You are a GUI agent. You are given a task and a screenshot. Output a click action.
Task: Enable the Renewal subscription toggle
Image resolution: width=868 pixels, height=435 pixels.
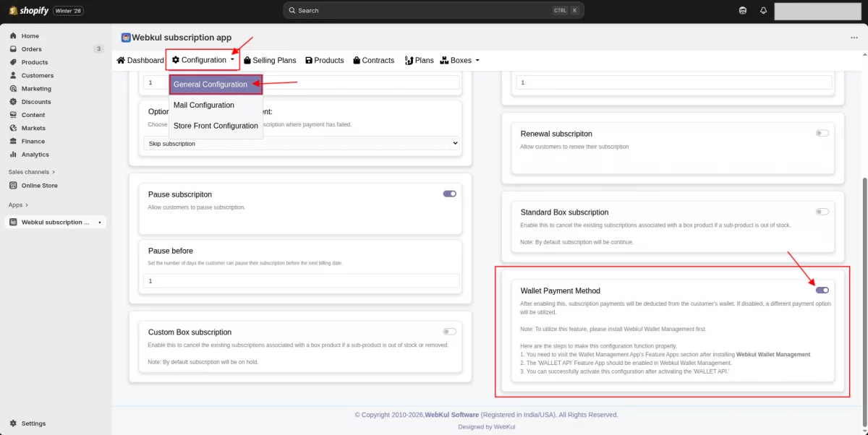tap(822, 133)
